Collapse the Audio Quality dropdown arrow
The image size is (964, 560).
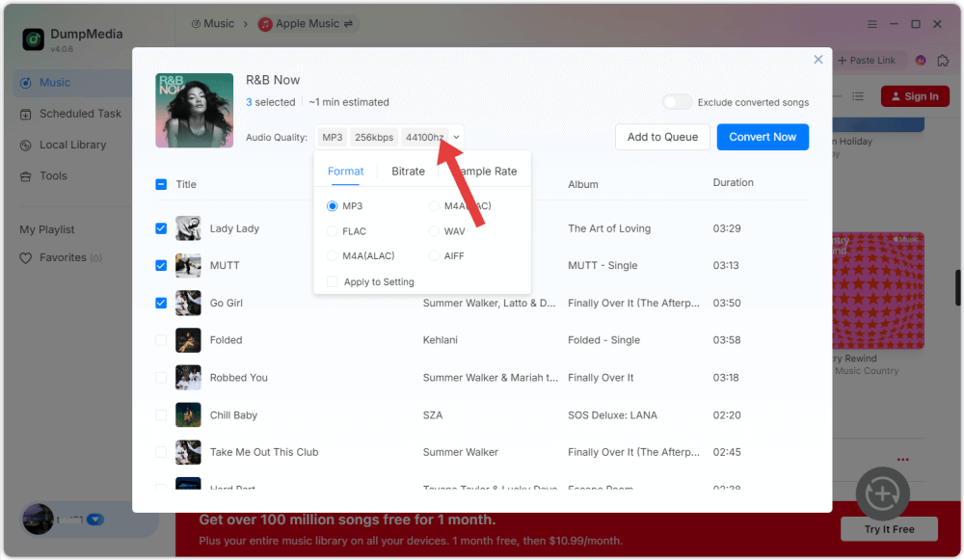[457, 138]
